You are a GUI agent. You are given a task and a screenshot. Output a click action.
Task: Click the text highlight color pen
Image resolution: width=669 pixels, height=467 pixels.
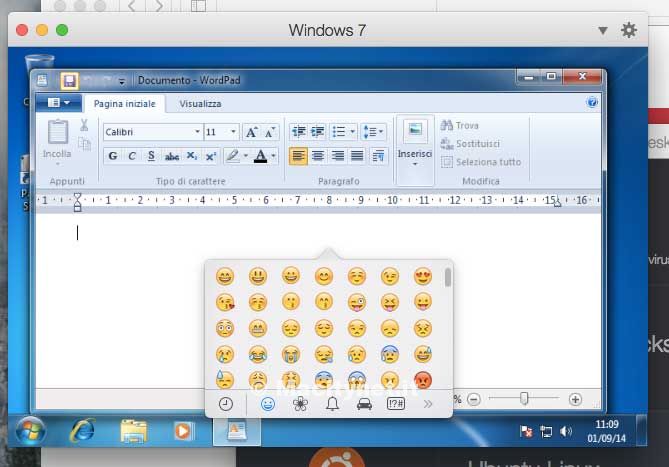click(x=233, y=156)
